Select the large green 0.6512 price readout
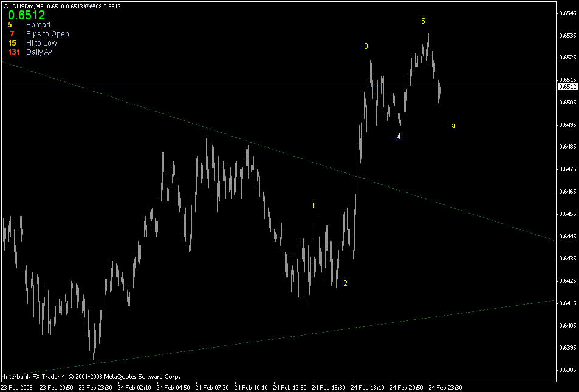579x392 pixels. point(26,15)
